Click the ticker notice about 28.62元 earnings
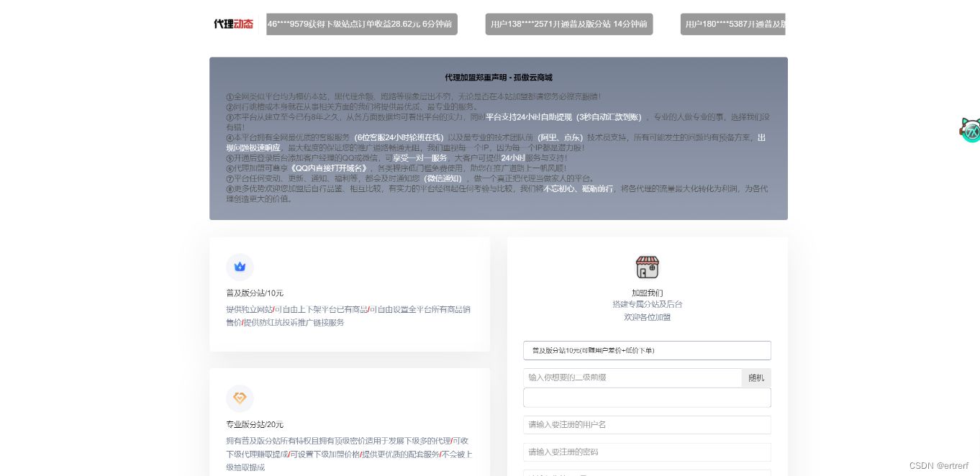The width and height of the screenshot is (980, 476). pos(361,24)
